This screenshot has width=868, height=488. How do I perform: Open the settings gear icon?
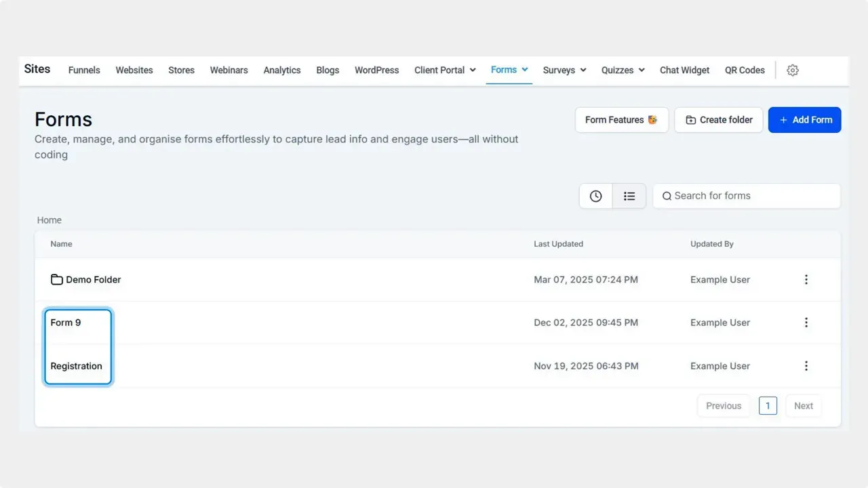(x=792, y=70)
